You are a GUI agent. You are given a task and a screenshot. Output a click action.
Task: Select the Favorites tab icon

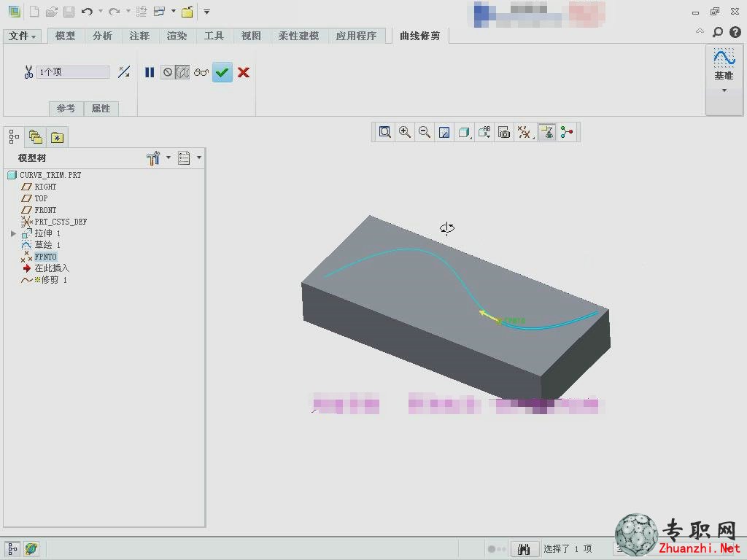[x=57, y=137]
